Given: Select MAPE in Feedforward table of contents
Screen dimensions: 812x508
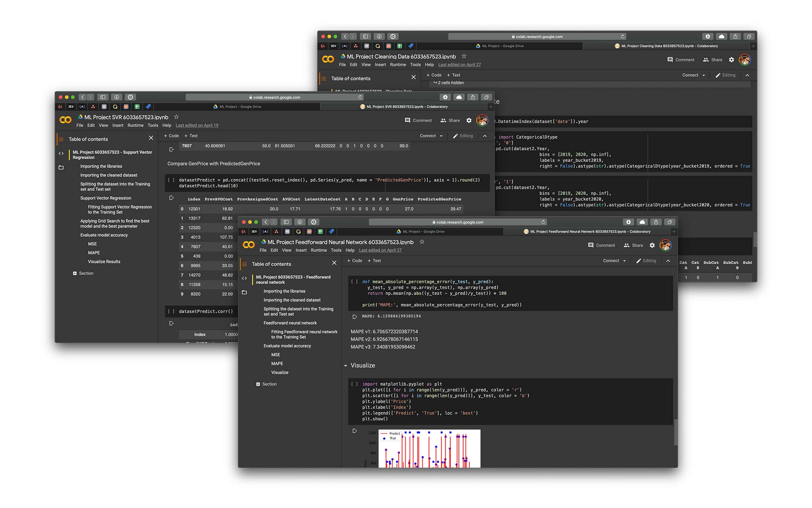Looking at the screenshot, I should 277,363.
